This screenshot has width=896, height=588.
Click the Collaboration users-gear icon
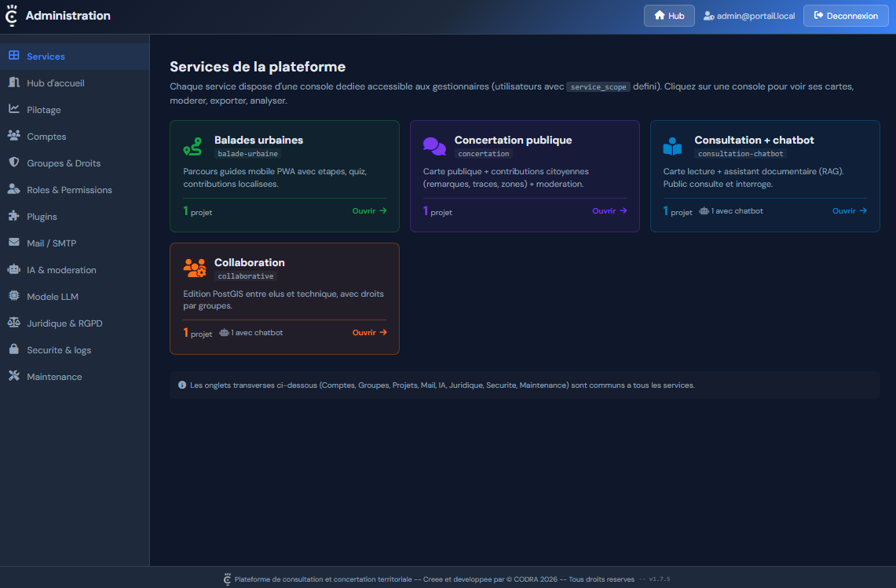click(194, 268)
